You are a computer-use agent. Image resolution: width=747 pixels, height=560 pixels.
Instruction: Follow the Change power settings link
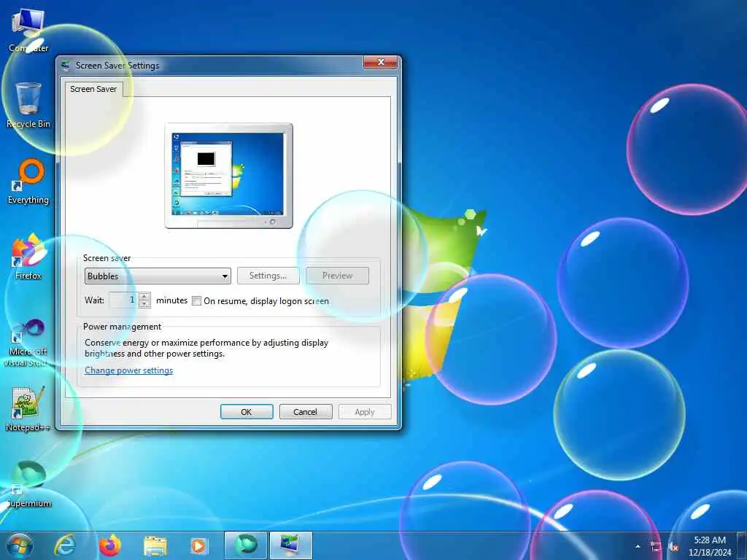pos(128,370)
